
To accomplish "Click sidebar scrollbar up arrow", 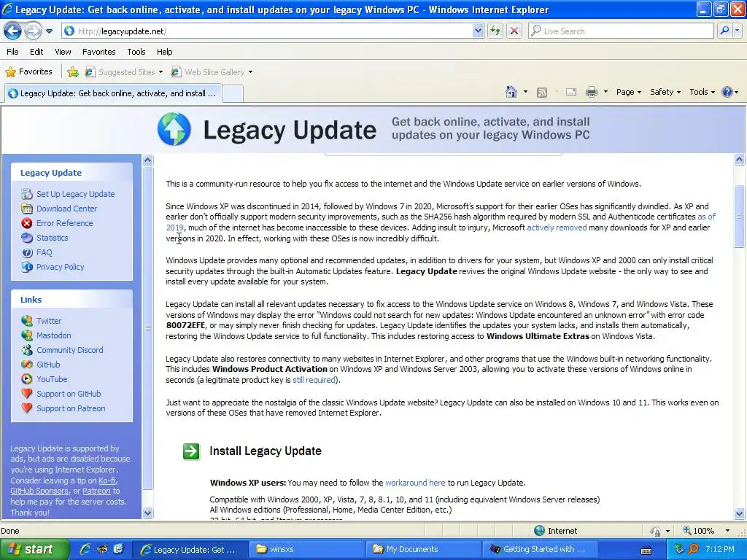I will [x=147, y=160].
